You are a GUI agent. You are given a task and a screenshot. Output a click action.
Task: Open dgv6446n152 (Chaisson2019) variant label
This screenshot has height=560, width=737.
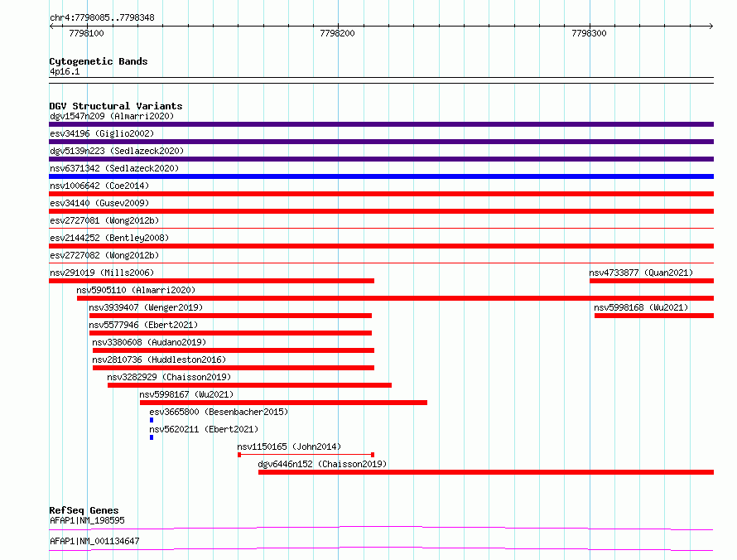322,464
